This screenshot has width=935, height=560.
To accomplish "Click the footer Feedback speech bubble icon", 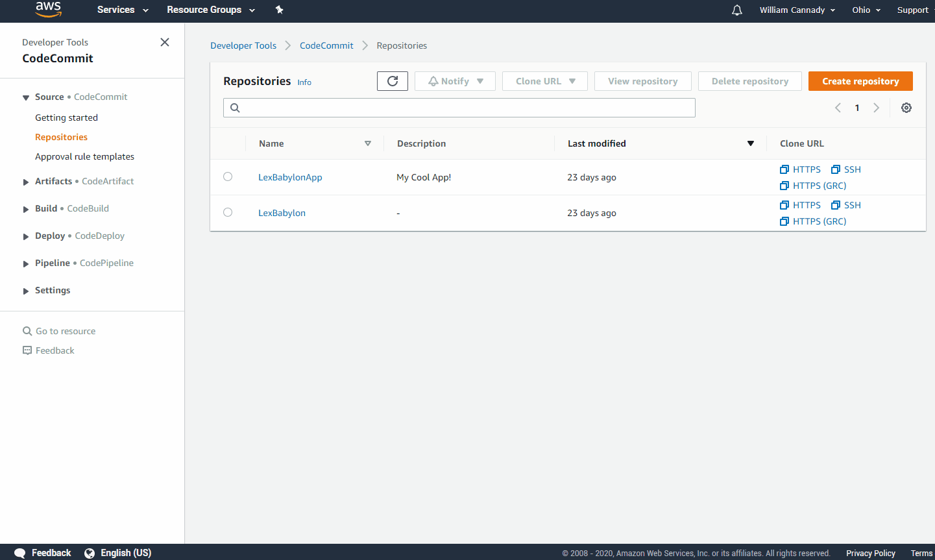I will pos(20,553).
